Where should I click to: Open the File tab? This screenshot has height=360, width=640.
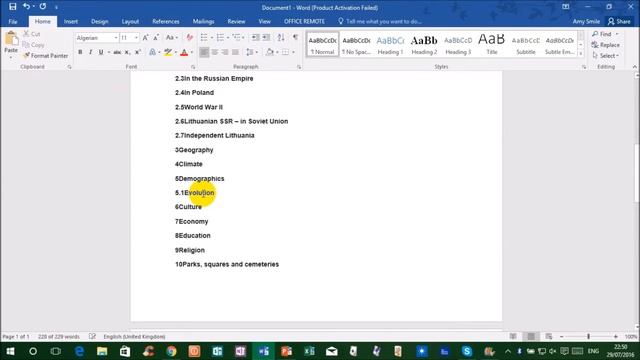pyautogui.click(x=13, y=21)
